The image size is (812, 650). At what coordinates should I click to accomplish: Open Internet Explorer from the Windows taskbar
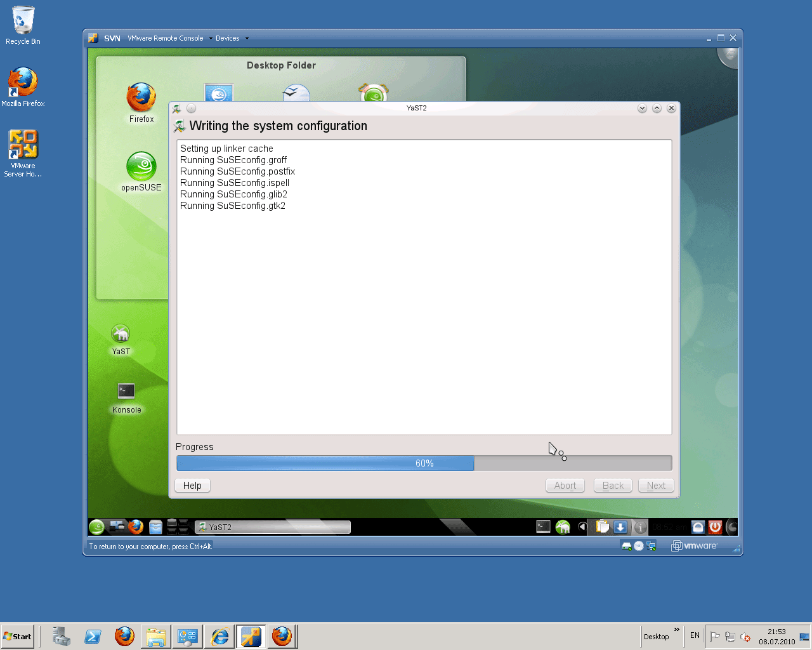[220, 636]
